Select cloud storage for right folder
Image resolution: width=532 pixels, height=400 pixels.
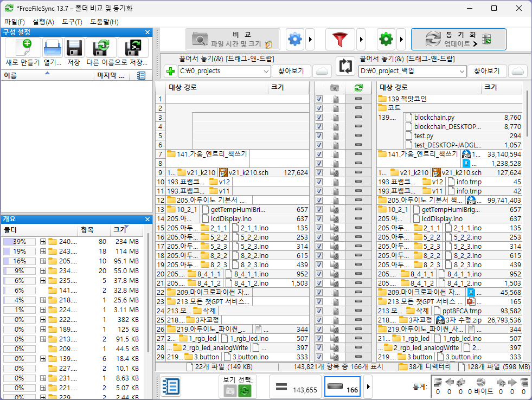point(518,71)
